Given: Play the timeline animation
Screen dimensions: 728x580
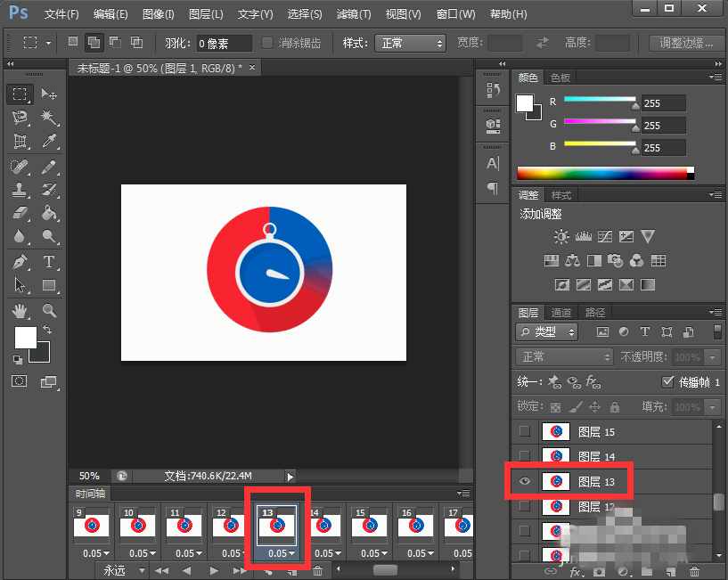Looking at the screenshot, I should point(213,570).
